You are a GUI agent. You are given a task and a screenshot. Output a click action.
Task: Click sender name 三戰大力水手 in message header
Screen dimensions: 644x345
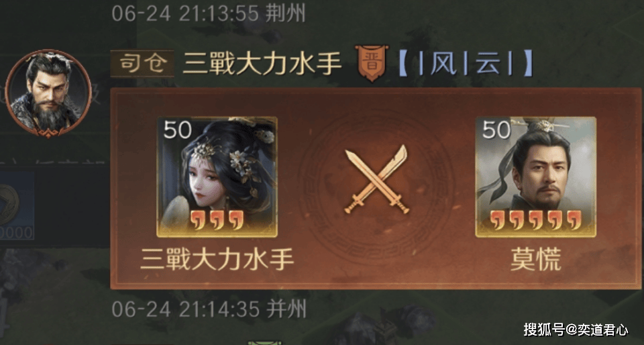[262, 64]
